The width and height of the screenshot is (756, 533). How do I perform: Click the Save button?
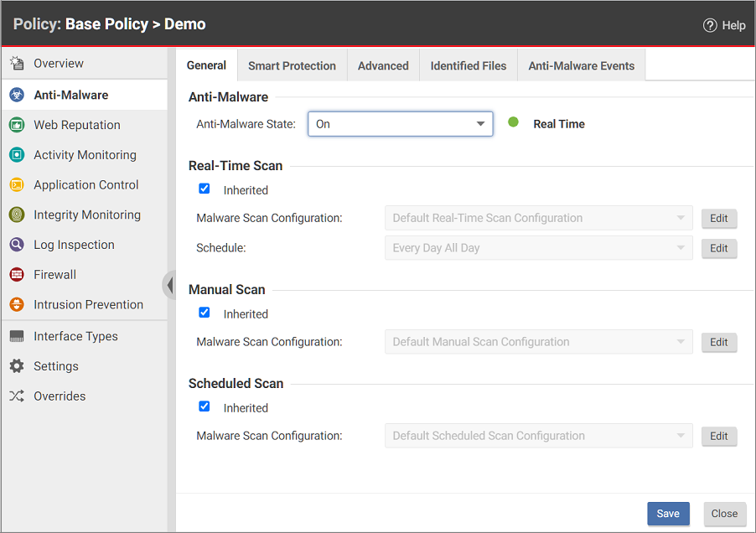pyautogui.click(x=667, y=514)
